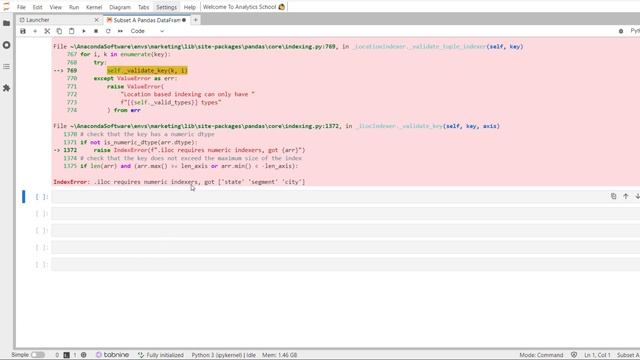Open the Table of Contents sidebar
This screenshot has height=360, width=640.
pos(7,66)
